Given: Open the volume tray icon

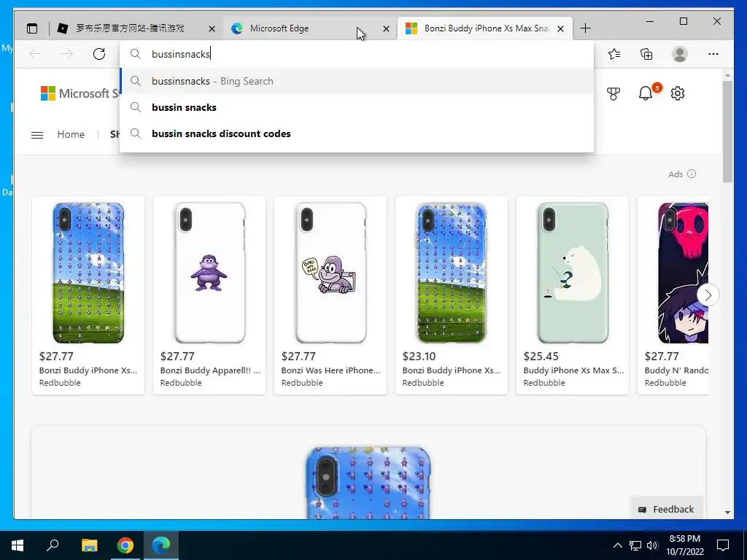Looking at the screenshot, I should (652, 545).
